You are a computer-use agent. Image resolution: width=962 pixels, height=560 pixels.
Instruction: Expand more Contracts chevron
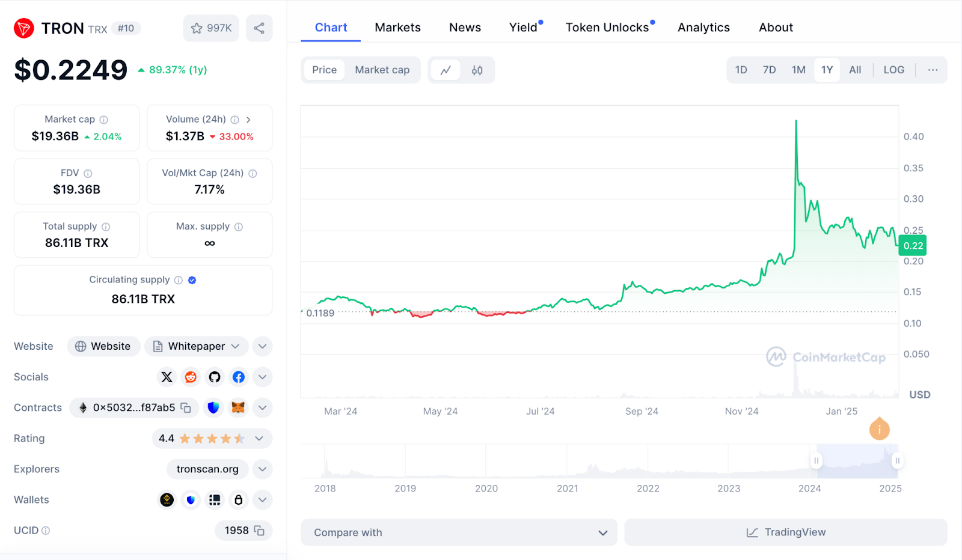262,407
